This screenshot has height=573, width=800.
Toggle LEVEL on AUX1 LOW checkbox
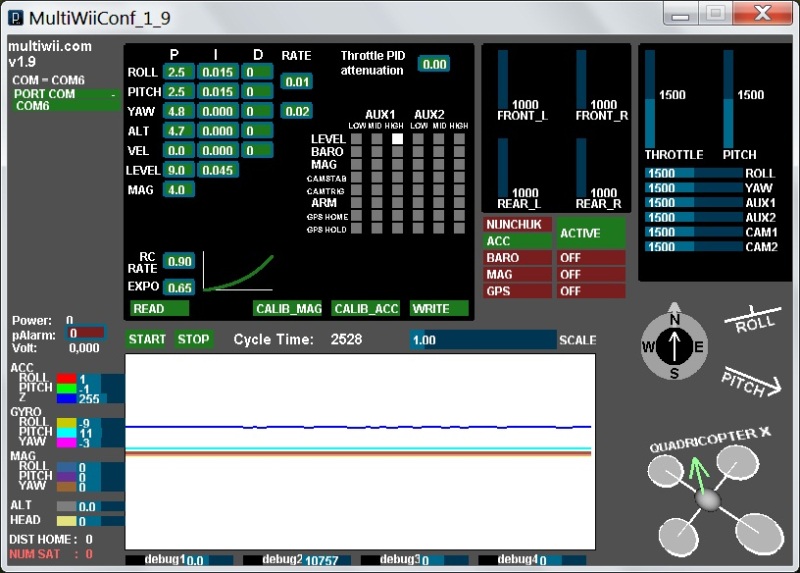coord(357,139)
